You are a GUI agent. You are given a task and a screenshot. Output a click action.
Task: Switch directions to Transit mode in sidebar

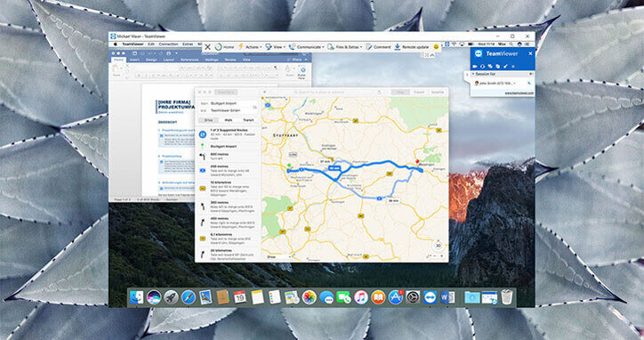click(x=248, y=120)
